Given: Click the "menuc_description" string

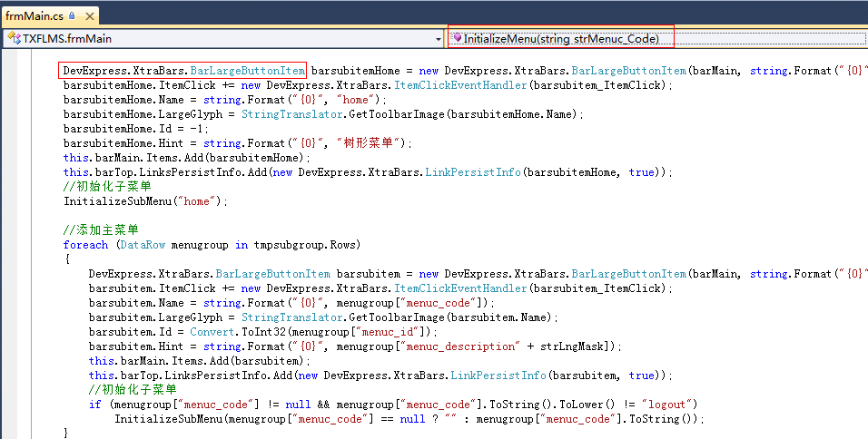Looking at the screenshot, I should (463, 346).
